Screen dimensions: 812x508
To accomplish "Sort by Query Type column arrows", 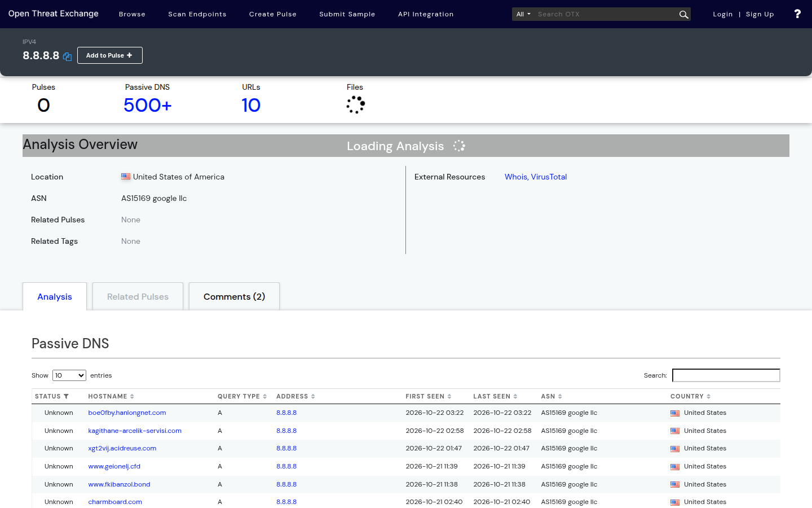I will pyautogui.click(x=264, y=396).
